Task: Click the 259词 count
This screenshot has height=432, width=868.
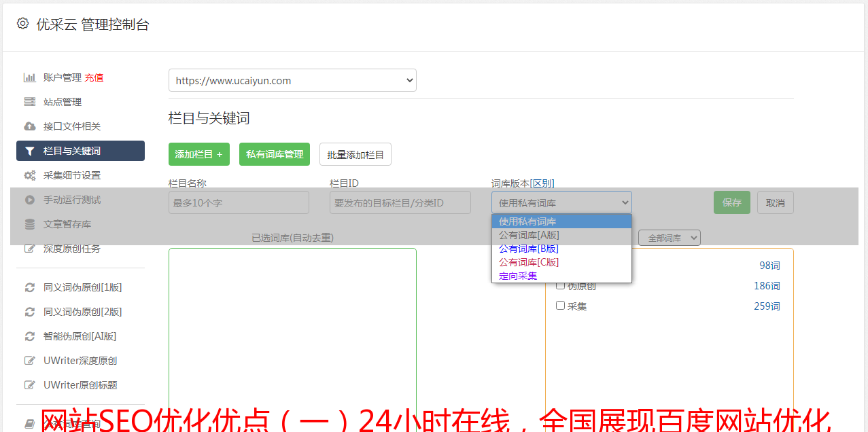Action: pyautogui.click(x=767, y=306)
